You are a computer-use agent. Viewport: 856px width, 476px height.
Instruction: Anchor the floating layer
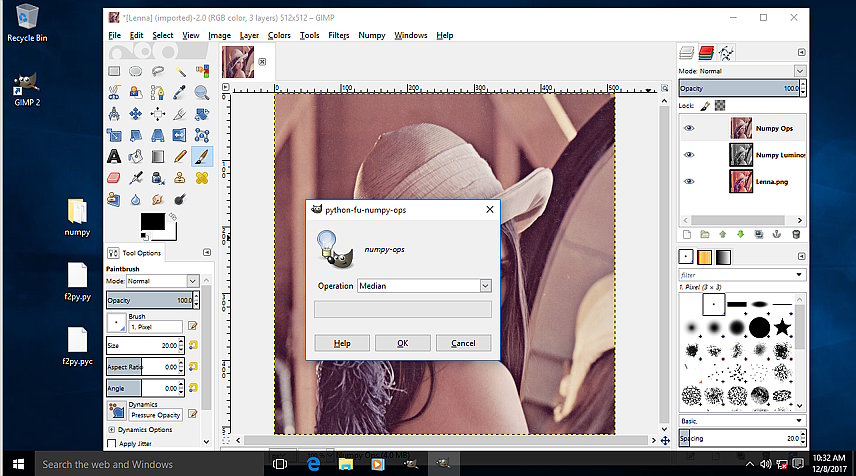click(x=777, y=235)
